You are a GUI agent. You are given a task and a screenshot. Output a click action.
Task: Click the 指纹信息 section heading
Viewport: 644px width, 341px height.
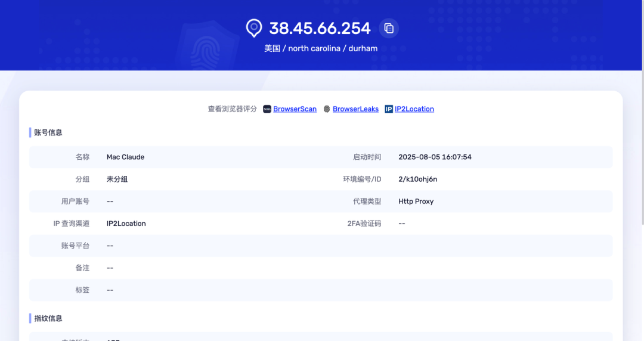pyautogui.click(x=48, y=318)
